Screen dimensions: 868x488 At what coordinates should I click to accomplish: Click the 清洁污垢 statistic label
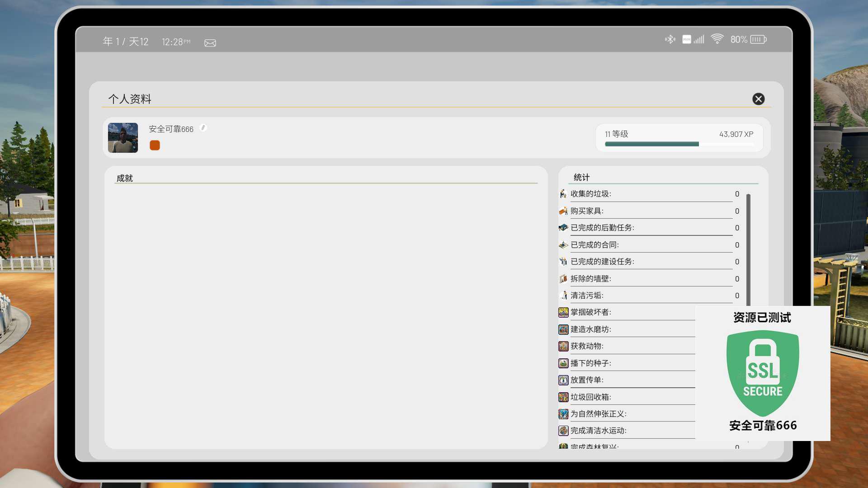click(x=587, y=296)
